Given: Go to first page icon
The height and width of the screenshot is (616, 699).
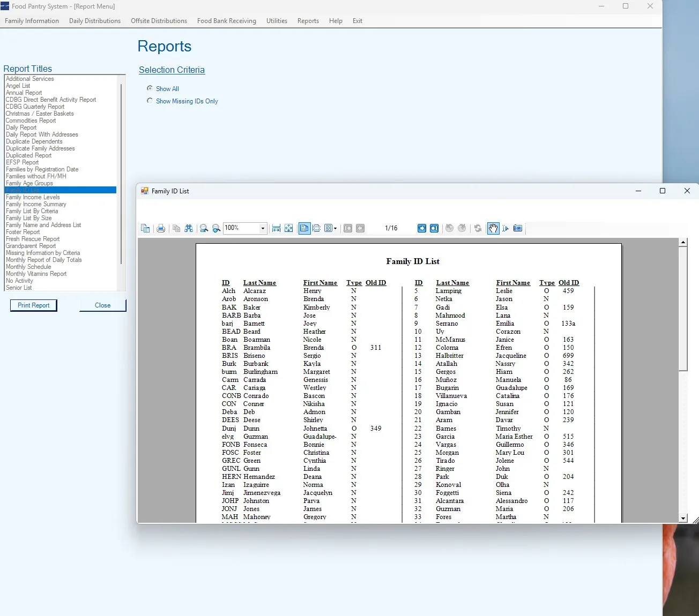Looking at the screenshot, I should [348, 228].
